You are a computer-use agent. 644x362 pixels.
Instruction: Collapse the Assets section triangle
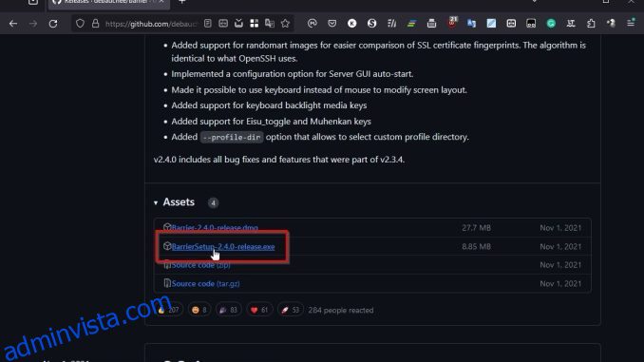[x=156, y=202]
